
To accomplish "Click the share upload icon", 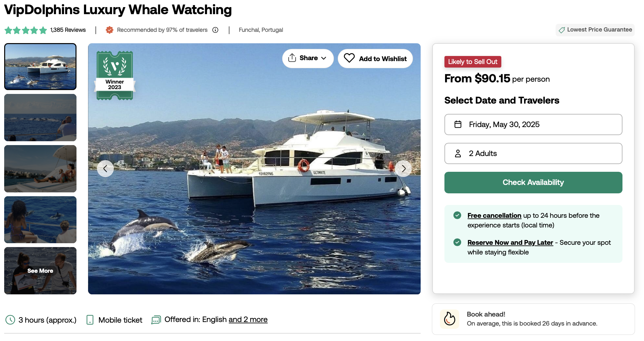I will pyautogui.click(x=292, y=58).
